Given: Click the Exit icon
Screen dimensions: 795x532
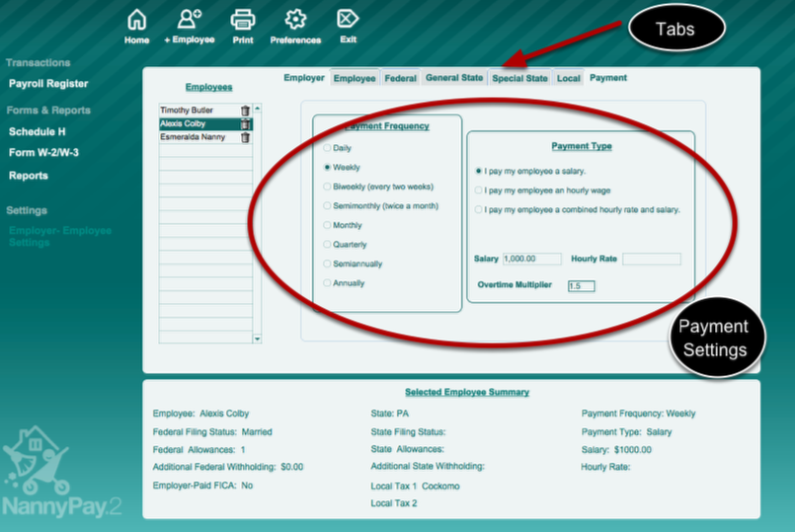Looking at the screenshot, I should tap(348, 21).
